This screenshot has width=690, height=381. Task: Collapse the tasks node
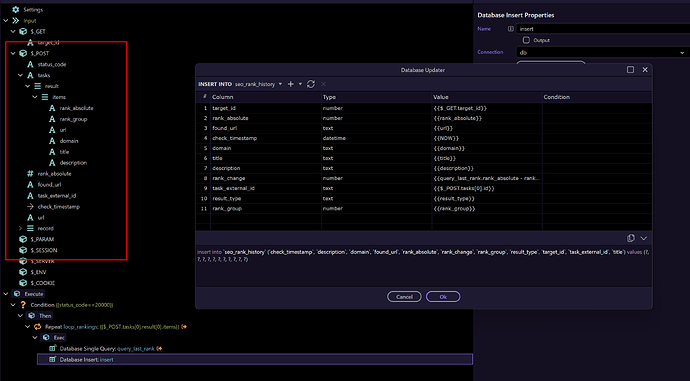[x=20, y=75]
